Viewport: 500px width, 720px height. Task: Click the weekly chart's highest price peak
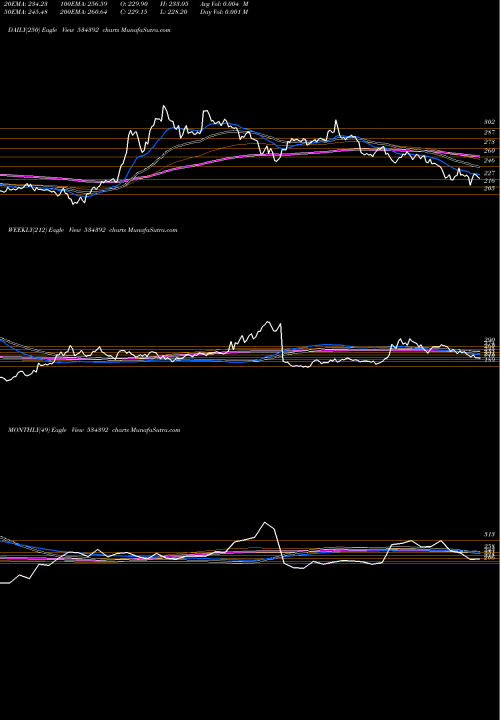tap(268, 322)
